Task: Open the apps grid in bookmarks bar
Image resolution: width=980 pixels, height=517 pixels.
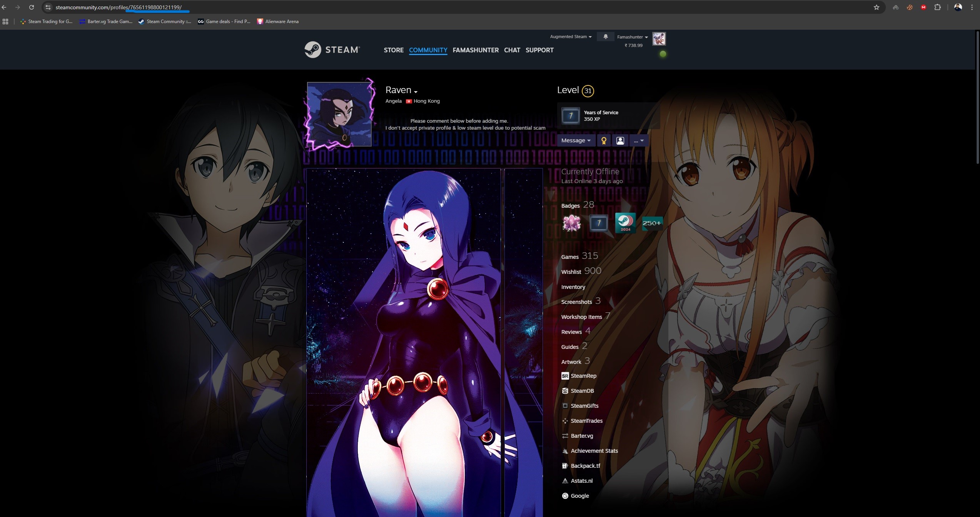Action: coord(5,22)
